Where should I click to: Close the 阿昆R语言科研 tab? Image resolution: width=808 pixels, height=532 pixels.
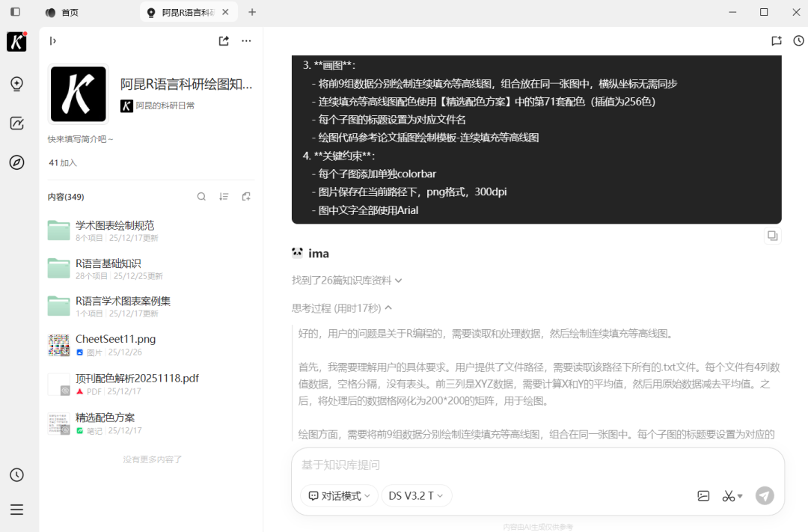(x=225, y=12)
